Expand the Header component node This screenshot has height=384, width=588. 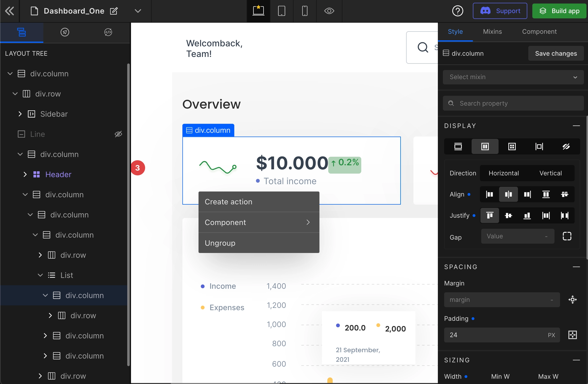(x=25, y=174)
